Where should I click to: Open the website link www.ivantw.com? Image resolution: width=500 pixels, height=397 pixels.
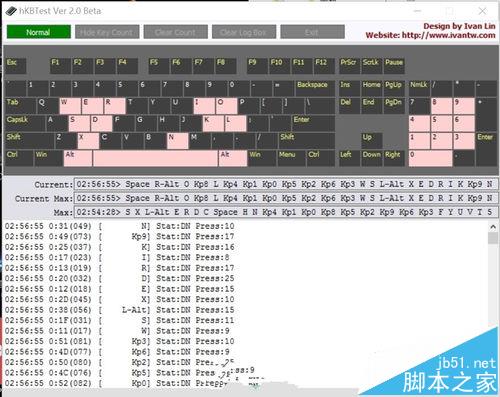click(x=448, y=35)
